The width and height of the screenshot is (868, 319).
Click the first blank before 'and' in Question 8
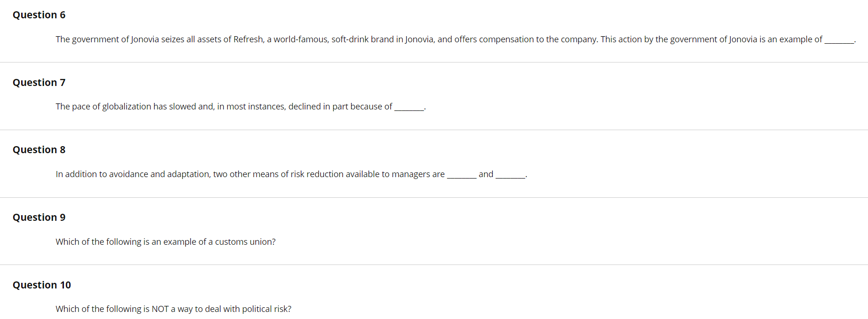tap(462, 175)
